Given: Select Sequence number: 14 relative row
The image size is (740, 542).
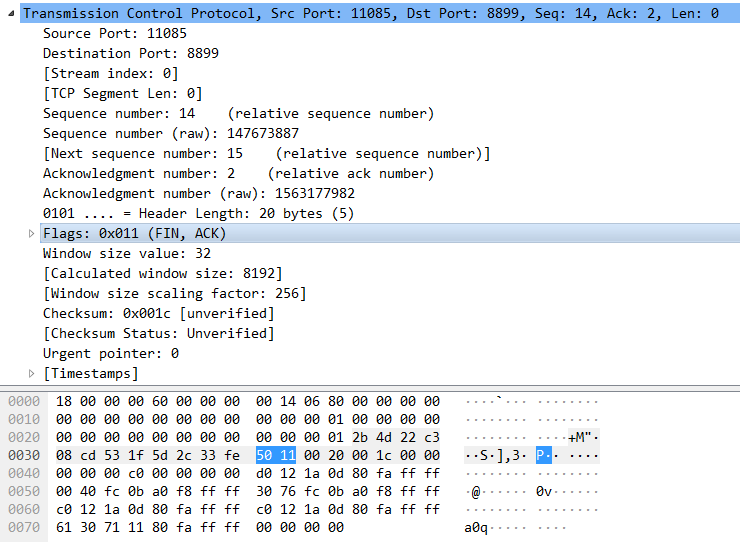Looking at the screenshot, I should click(x=238, y=113).
